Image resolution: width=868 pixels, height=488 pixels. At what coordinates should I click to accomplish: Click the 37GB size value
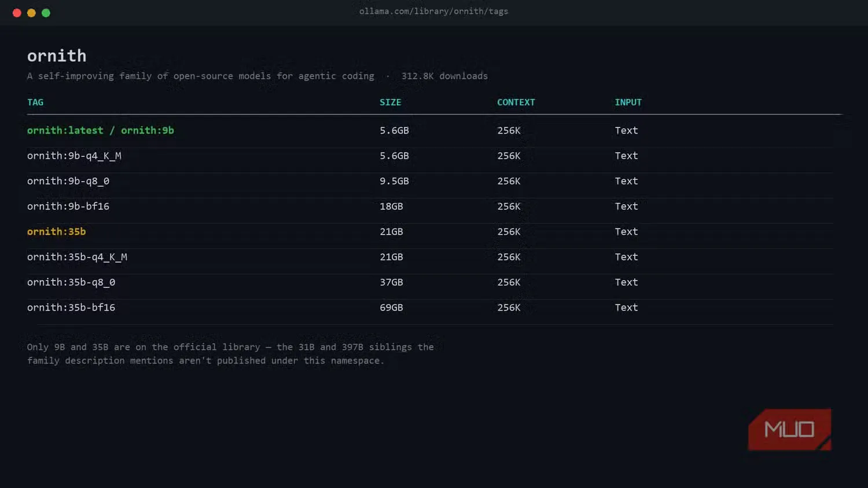point(391,282)
